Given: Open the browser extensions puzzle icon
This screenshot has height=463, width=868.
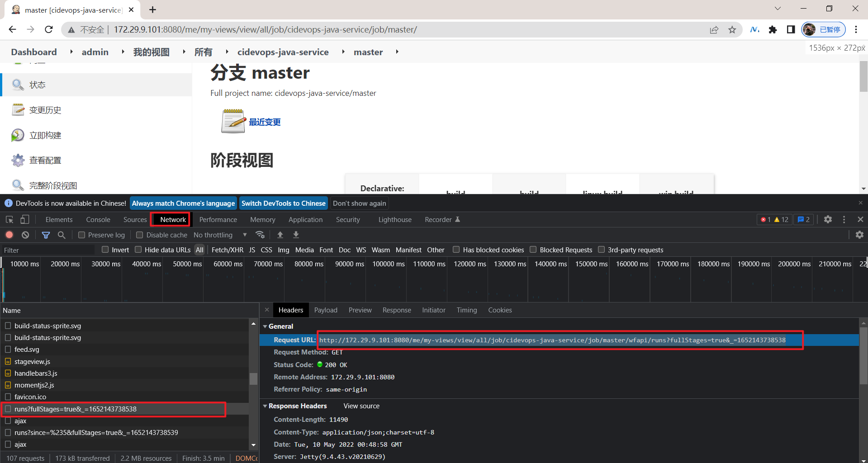Looking at the screenshot, I should tap(773, 29).
